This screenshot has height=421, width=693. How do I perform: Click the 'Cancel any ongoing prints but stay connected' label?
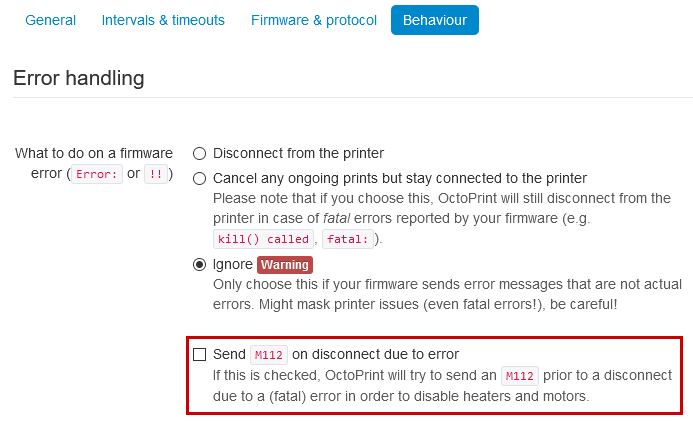point(400,178)
